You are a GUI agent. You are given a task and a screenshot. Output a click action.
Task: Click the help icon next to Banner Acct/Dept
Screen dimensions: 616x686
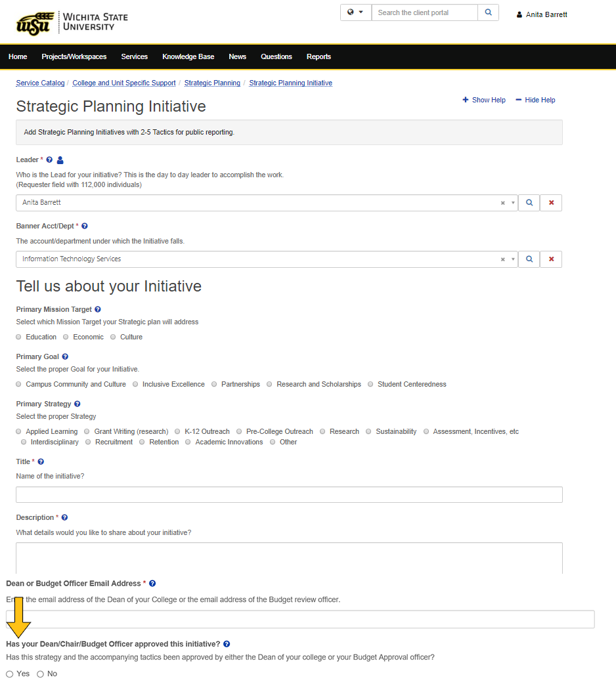pyautogui.click(x=85, y=226)
